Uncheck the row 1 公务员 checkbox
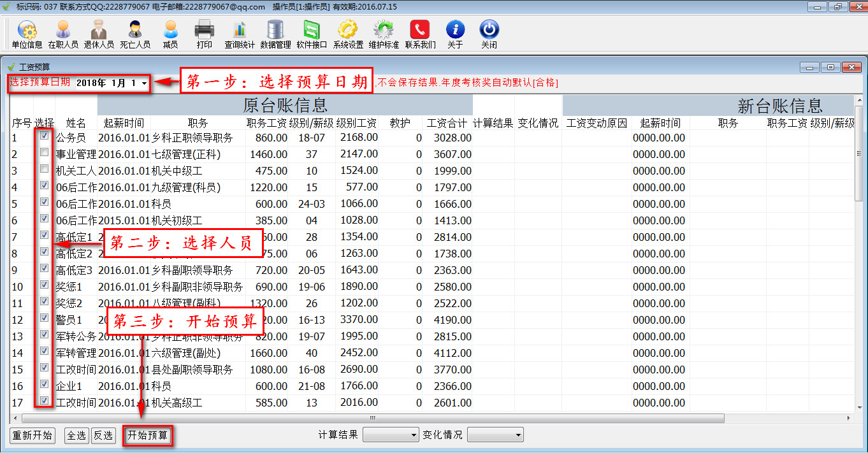The width and height of the screenshot is (868, 453). pyautogui.click(x=44, y=136)
